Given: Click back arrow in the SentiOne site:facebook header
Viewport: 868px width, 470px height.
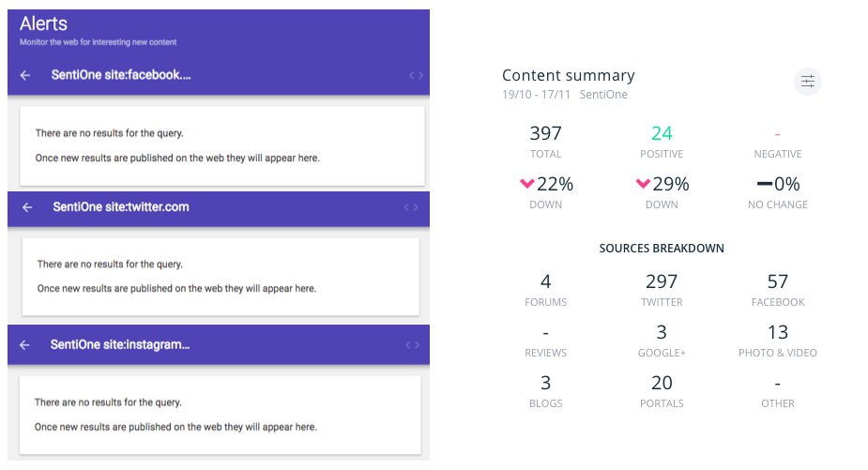Looking at the screenshot, I should click(25, 75).
